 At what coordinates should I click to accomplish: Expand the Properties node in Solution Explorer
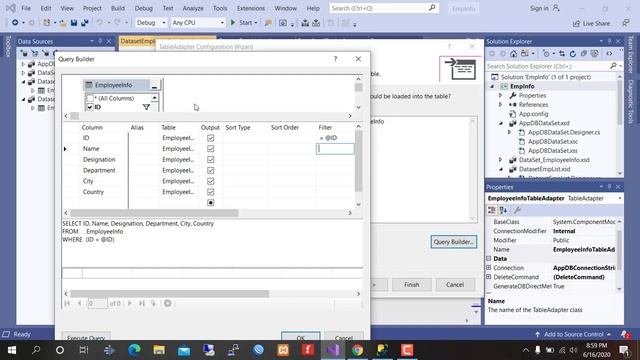coord(501,96)
